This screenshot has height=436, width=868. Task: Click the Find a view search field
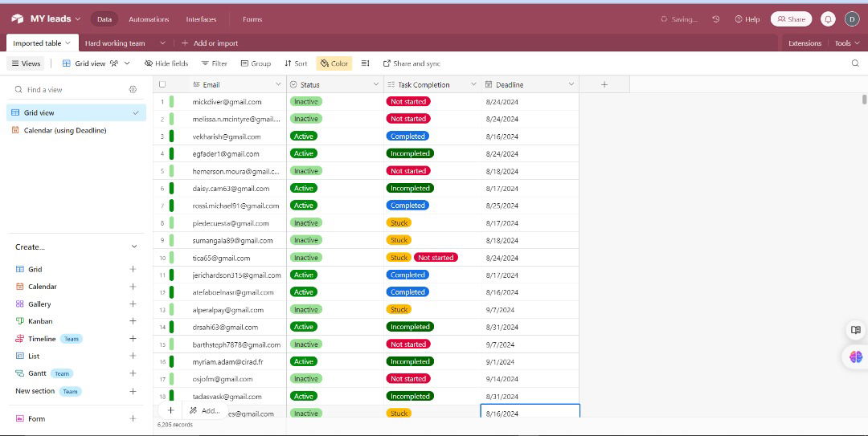pyautogui.click(x=68, y=90)
